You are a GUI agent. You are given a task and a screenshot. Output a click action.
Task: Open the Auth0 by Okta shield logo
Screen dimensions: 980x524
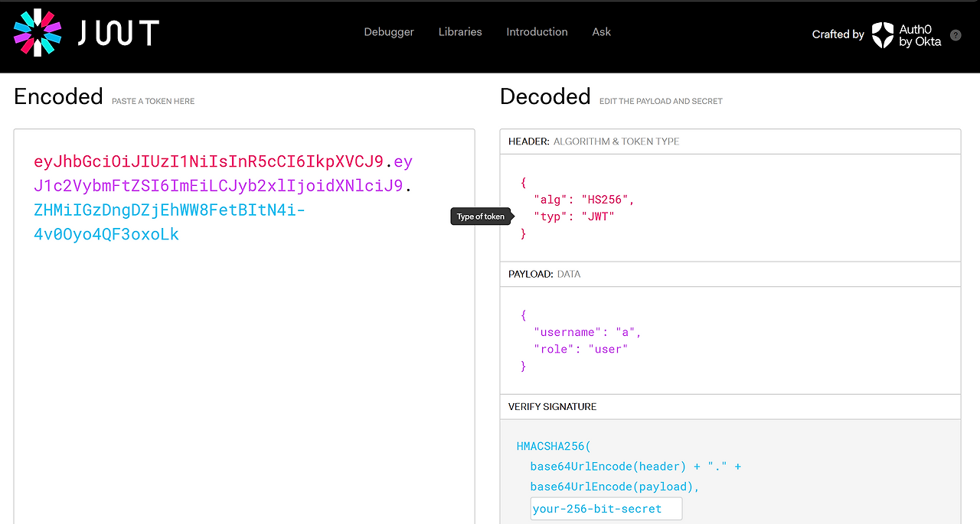(883, 35)
